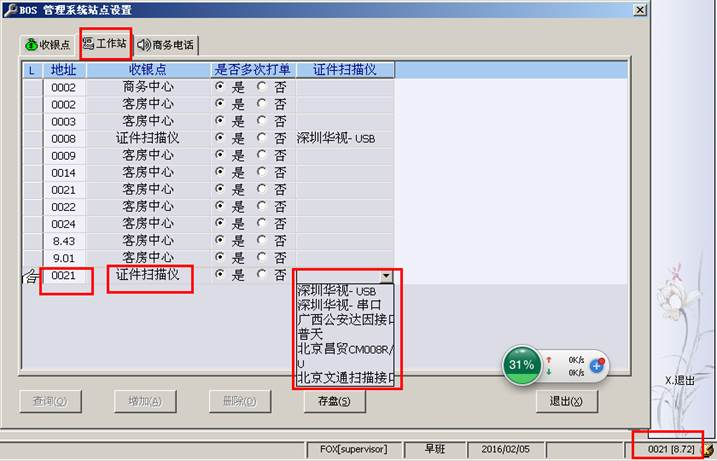
Task: Click the 证件扫描仪 column header
Action: tap(345, 69)
